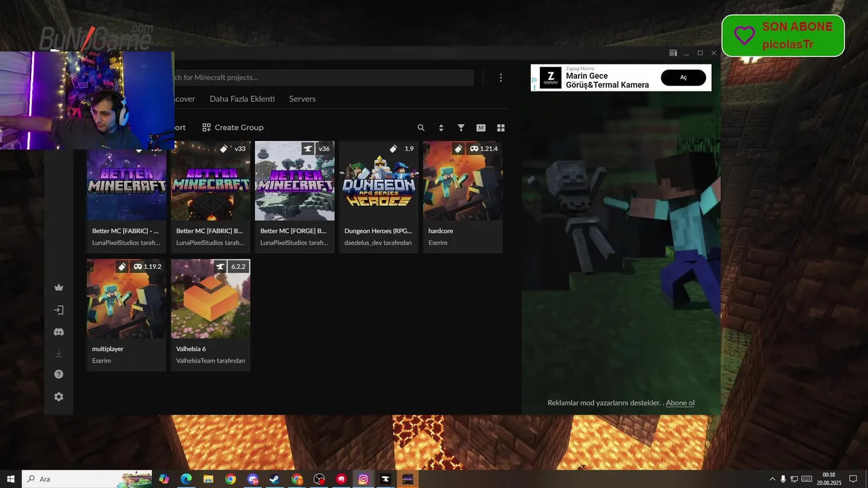Open OBS Studio from the taskbar

coord(319,479)
